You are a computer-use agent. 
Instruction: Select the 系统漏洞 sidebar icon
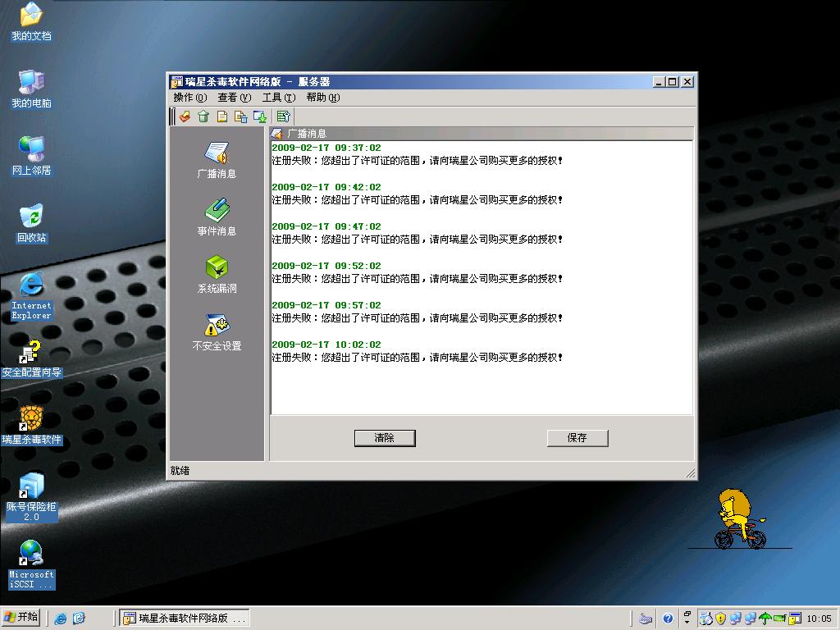[217, 275]
